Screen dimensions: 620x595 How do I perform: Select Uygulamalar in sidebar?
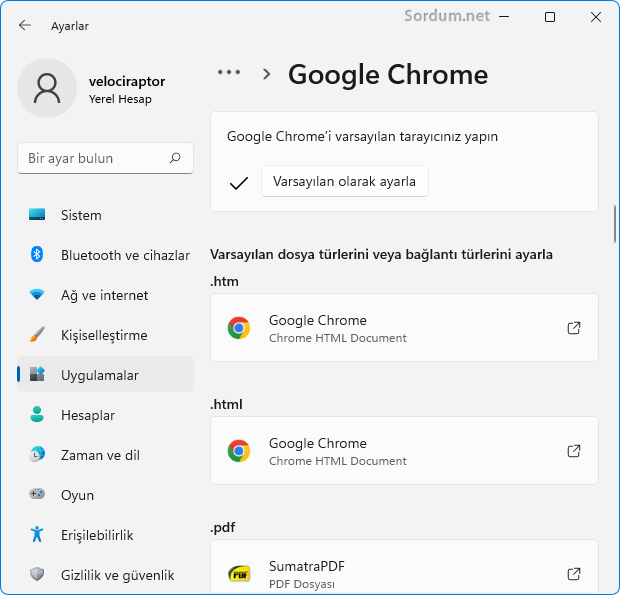[106, 374]
